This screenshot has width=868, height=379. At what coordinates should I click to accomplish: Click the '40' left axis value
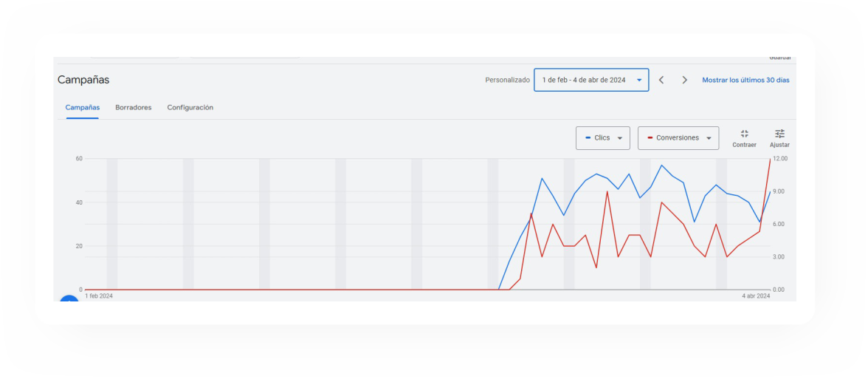(79, 202)
